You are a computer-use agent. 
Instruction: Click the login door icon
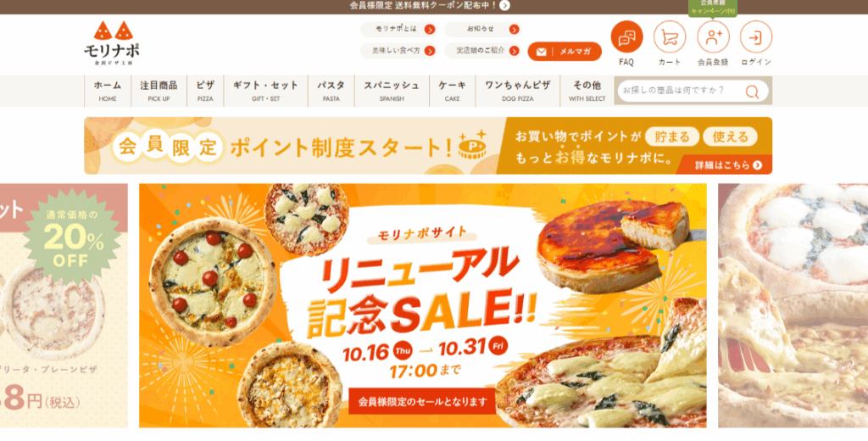tap(756, 37)
